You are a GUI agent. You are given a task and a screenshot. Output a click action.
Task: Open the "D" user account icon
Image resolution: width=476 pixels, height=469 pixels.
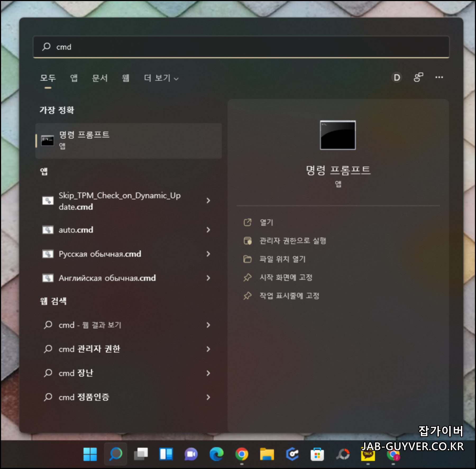pyautogui.click(x=396, y=77)
